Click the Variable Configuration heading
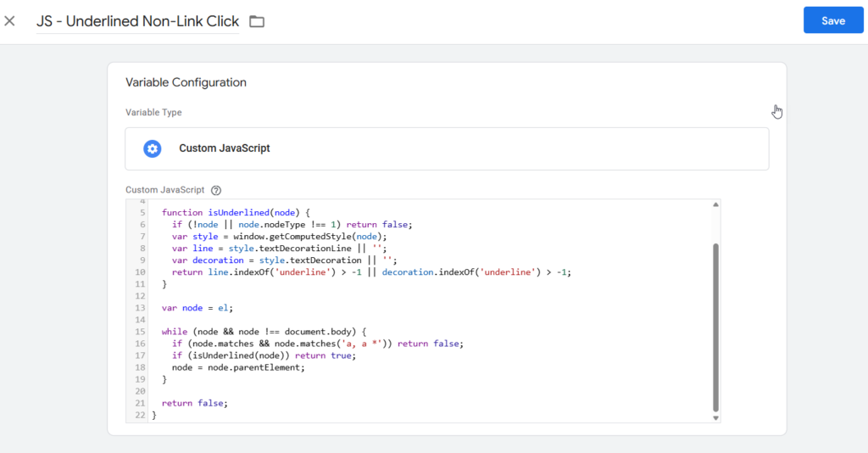 click(x=186, y=82)
